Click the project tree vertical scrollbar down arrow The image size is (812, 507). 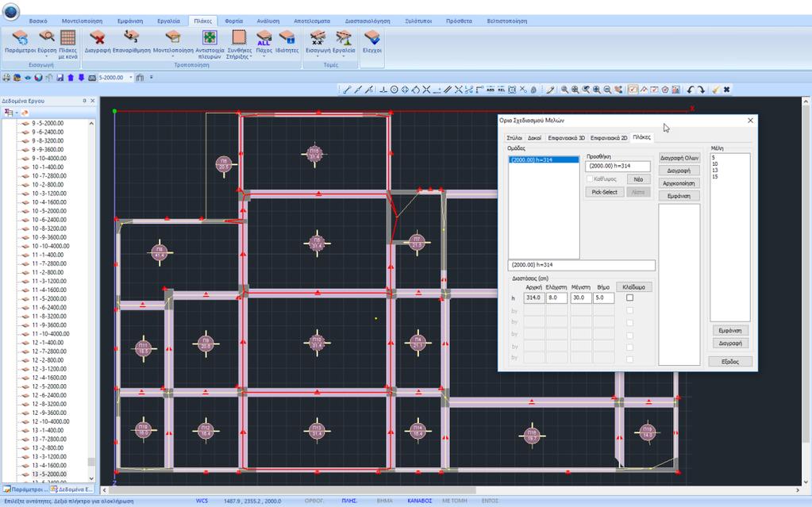[x=91, y=478]
